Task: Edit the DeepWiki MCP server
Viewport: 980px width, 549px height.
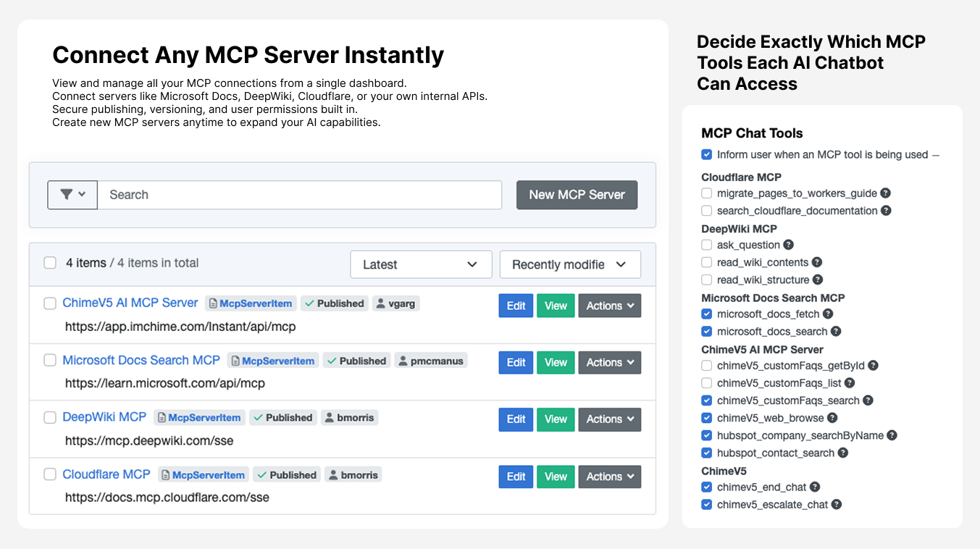Action: [x=516, y=419]
